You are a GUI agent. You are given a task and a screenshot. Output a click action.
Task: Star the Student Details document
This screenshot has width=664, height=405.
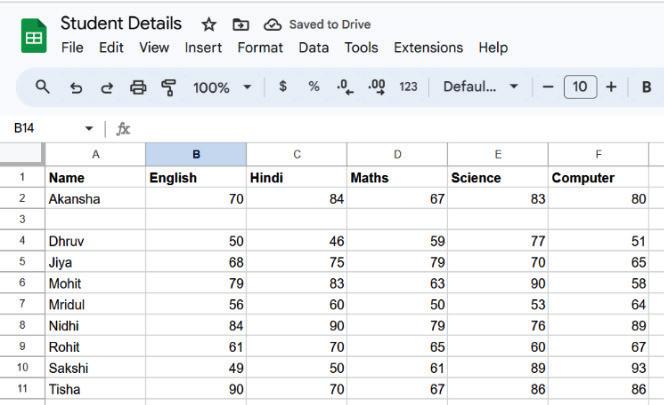click(x=208, y=24)
